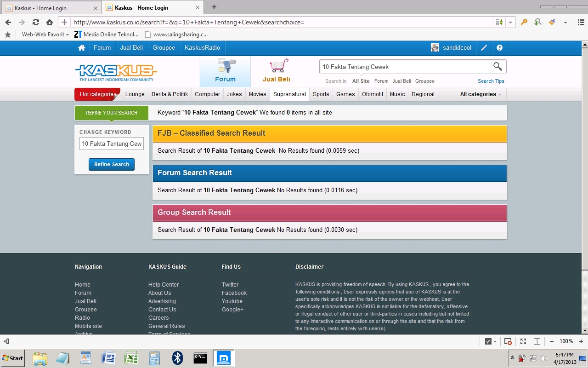Open the Media Online Teknol... bookmark
Screen dimensions: 588x368
click(106, 34)
